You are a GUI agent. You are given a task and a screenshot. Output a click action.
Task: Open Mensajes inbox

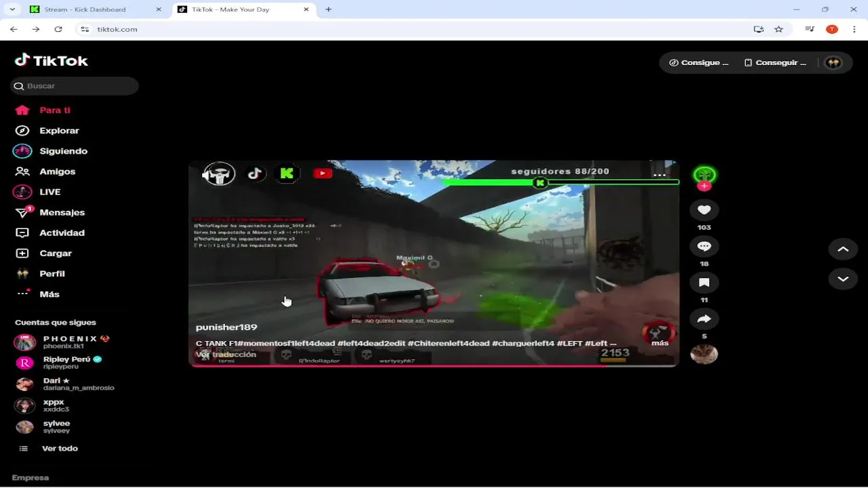coord(50,212)
